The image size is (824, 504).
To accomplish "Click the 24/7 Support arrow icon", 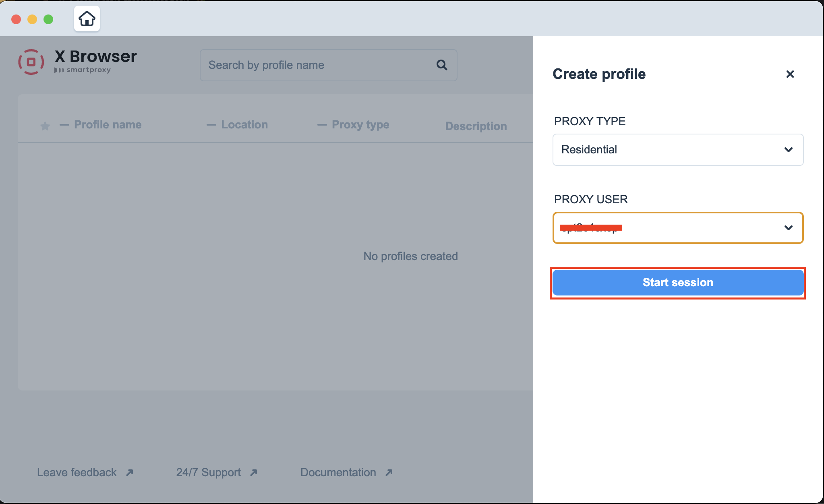I will coord(254,473).
